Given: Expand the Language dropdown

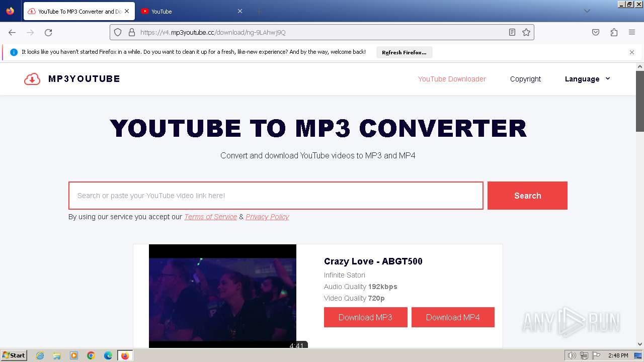Looking at the screenshot, I should point(588,79).
